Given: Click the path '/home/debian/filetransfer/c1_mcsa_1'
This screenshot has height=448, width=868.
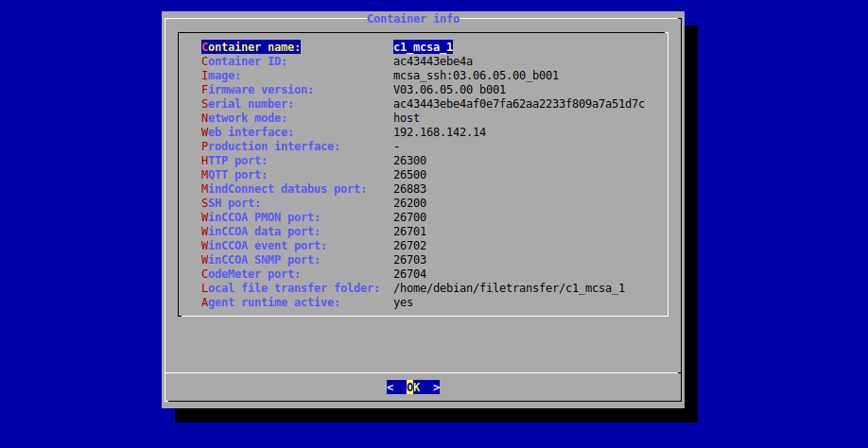Looking at the screenshot, I should coord(510,288).
